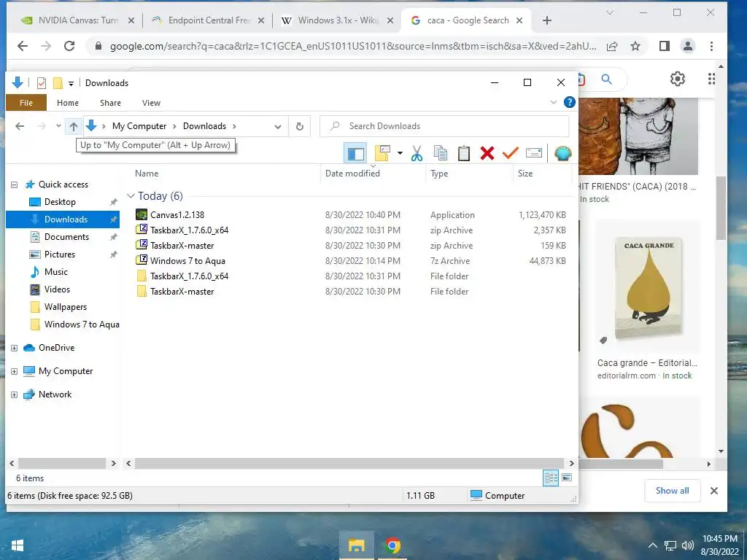Switch to NVIDIA Canvas Chrome tab
The width and height of the screenshot is (747, 560).
(x=78, y=20)
